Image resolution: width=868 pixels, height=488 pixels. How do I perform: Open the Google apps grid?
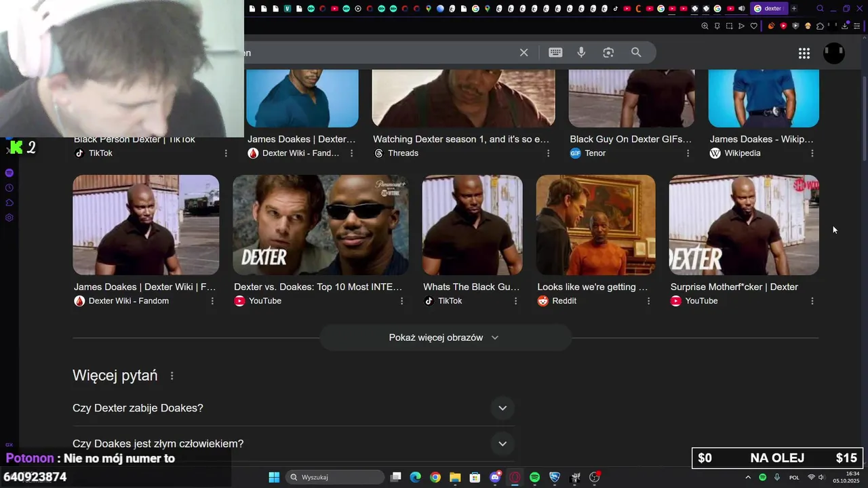point(804,54)
